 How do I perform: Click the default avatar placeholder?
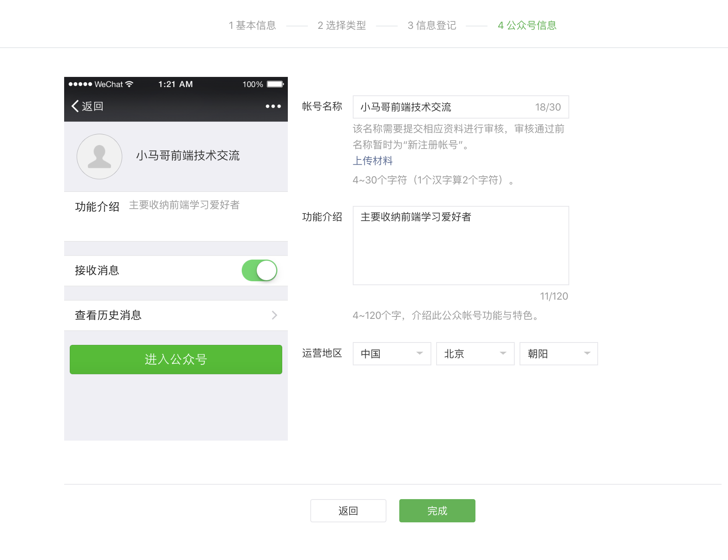(x=99, y=156)
